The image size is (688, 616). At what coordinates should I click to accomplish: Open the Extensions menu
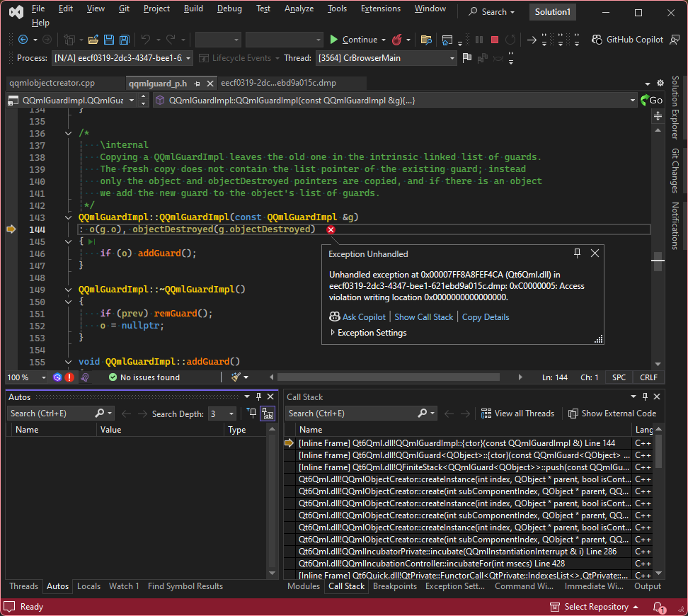tap(380, 8)
